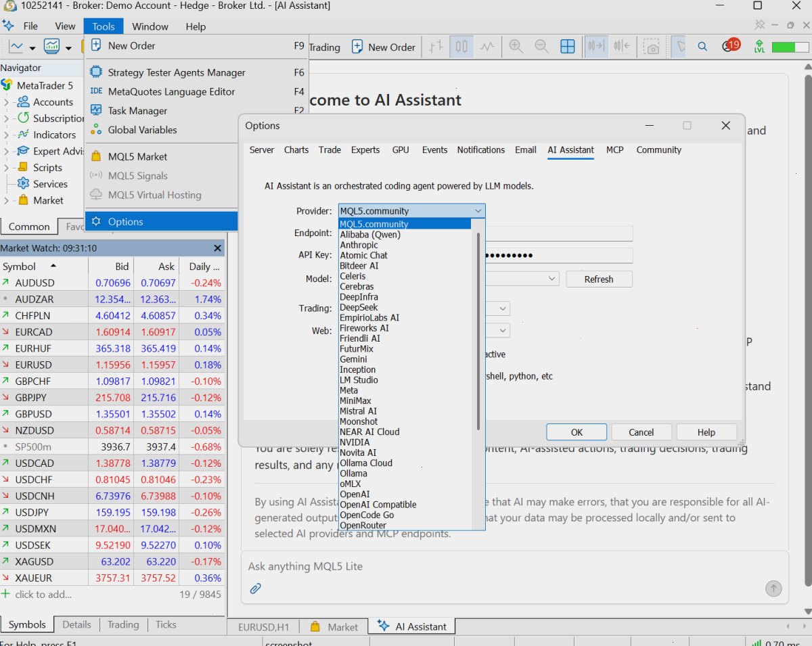Open notifications icon showing 19 badge
This screenshot has height=646, width=812.
coord(730,46)
